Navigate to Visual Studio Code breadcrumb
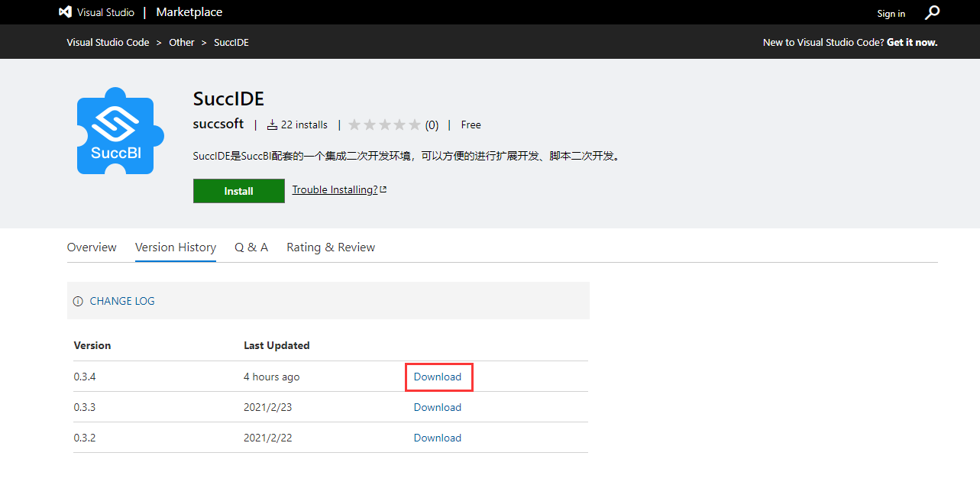Image resolution: width=980 pixels, height=498 pixels. (108, 43)
